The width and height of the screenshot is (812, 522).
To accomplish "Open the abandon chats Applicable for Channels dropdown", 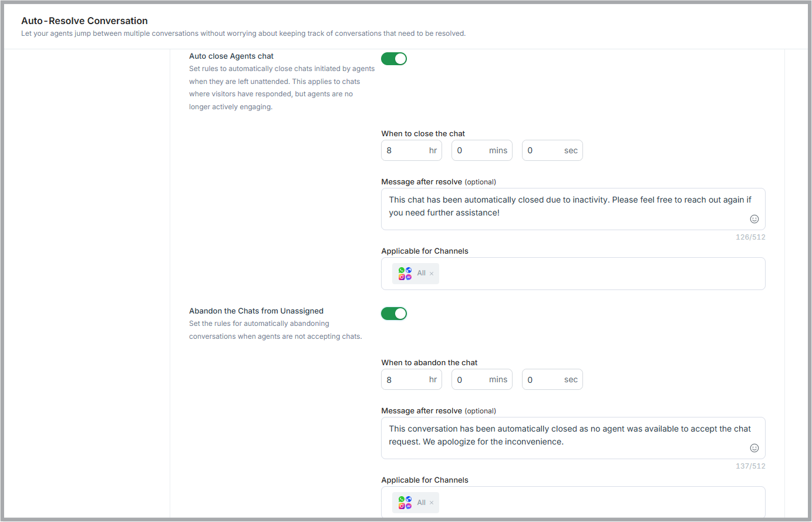I will [x=573, y=502].
